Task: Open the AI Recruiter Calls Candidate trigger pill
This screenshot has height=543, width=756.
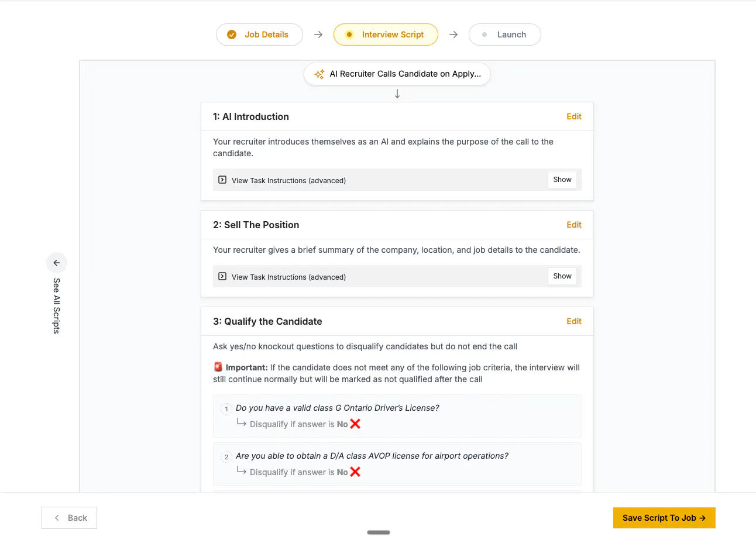Action: click(397, 74)
